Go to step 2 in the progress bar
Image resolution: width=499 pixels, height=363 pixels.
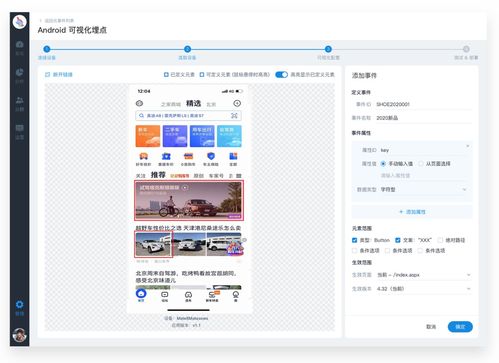coord(187,49)
